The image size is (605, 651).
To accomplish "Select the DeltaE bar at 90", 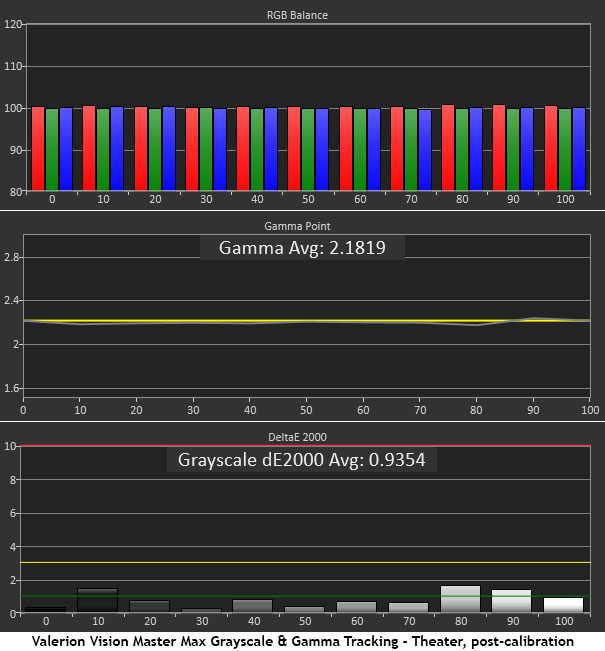I will tap(511, 601).
